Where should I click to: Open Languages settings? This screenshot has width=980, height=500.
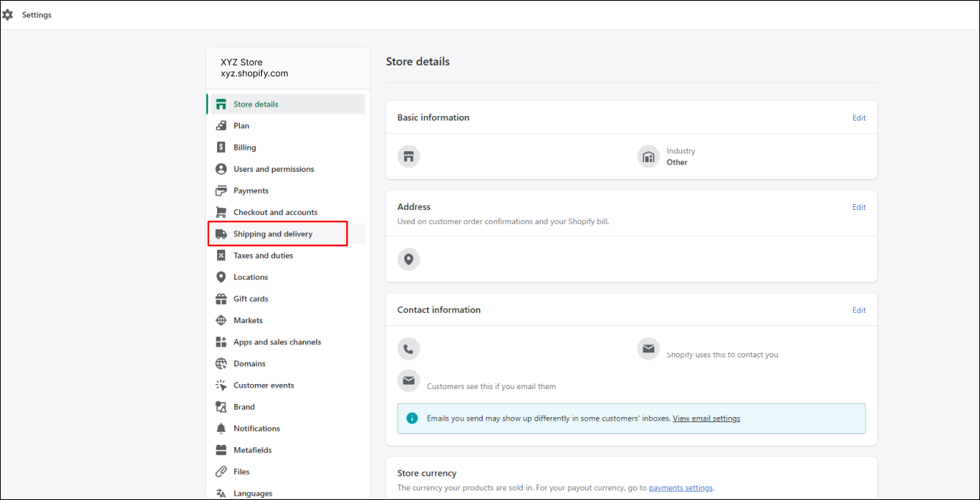(x=286, y=493)
